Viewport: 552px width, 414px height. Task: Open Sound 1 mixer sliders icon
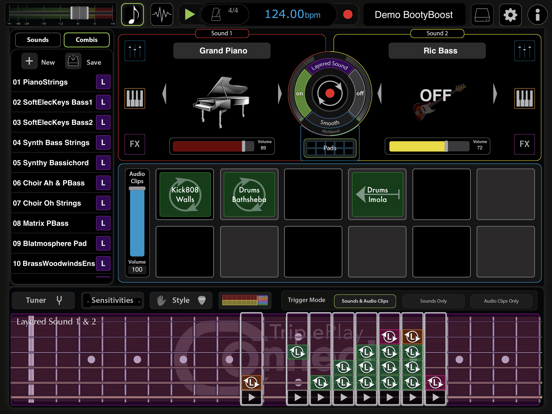(135, 51)
